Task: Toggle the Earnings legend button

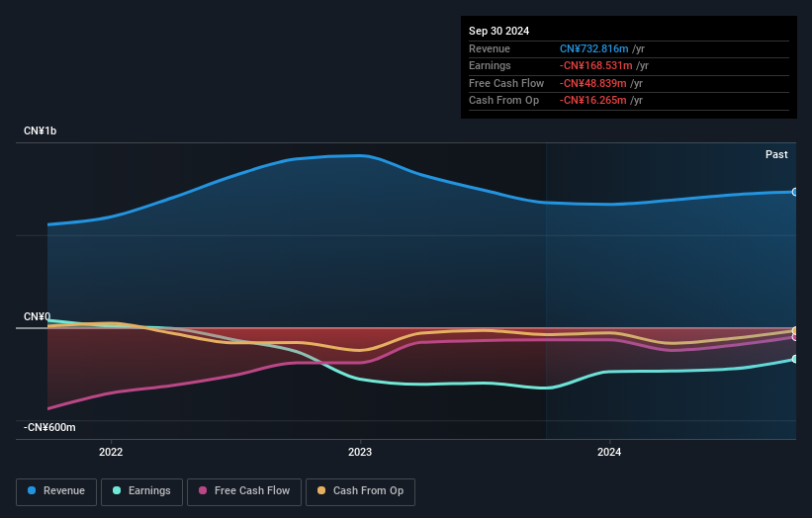Action: 141,491
